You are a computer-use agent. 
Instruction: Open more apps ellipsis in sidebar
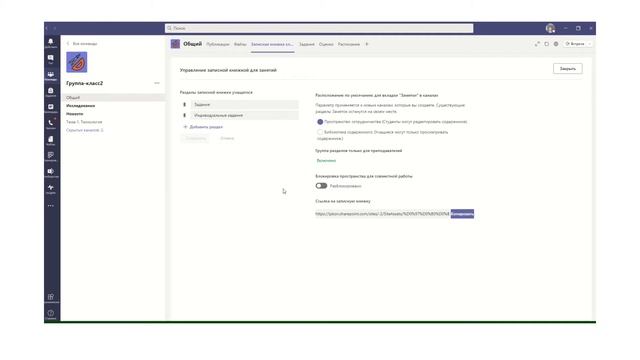point(51,206)
